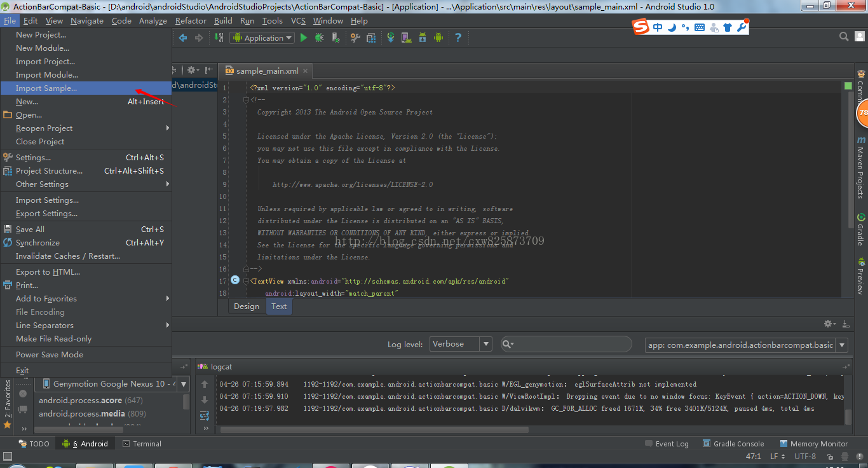Open the Gradle Console
Viewport: 868px width, 468px height.
pyautogui.click(x=733, y=444)
